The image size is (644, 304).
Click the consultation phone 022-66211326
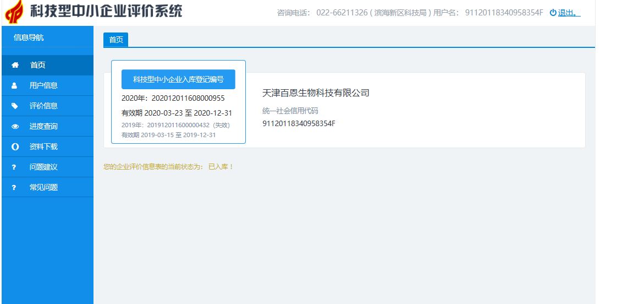coord(342,13)
